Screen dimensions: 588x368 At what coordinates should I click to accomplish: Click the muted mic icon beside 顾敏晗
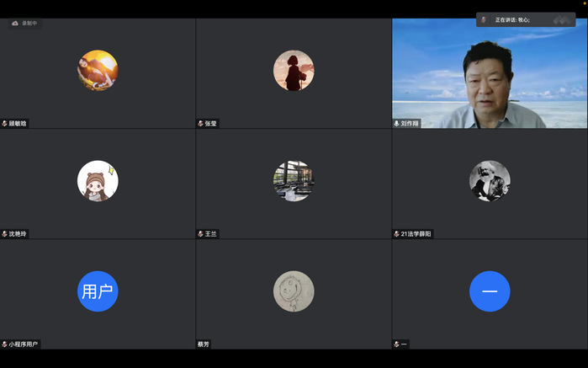pos(5,123)
